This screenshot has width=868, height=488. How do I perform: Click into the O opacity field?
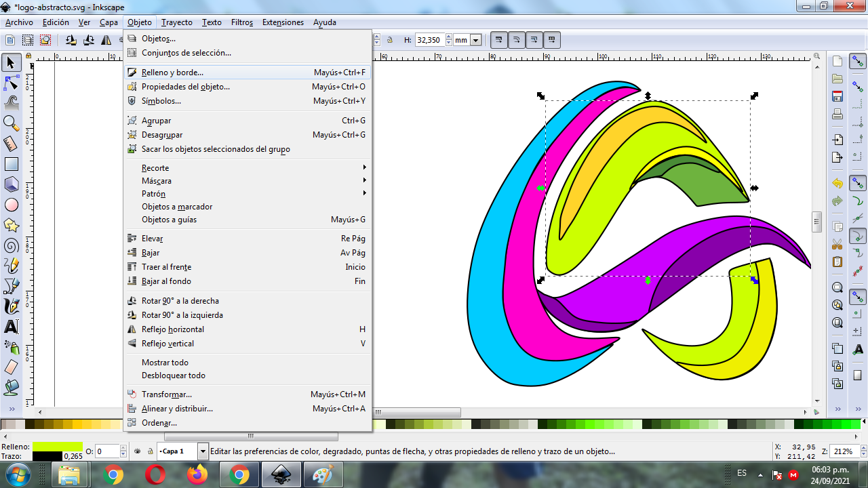pos(107,451)
